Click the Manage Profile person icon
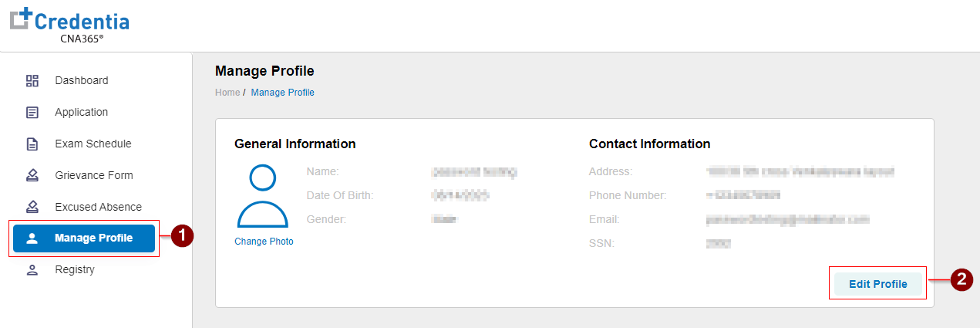This screenshot has width=980, height=328. click(32, 238)
